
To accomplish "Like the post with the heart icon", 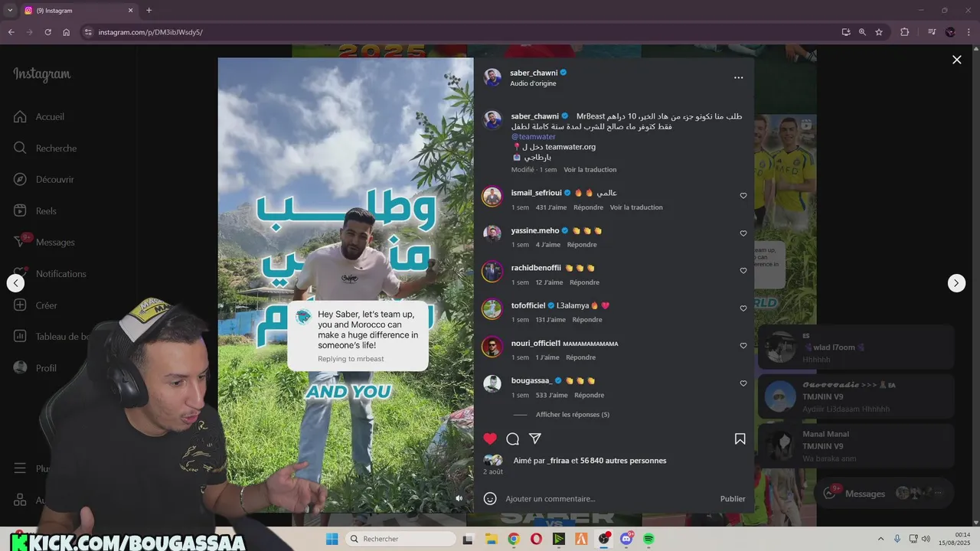I will tap(490, 439).
